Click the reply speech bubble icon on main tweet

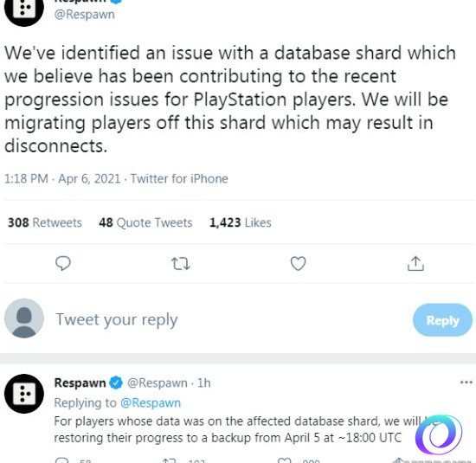click(63, 264)
